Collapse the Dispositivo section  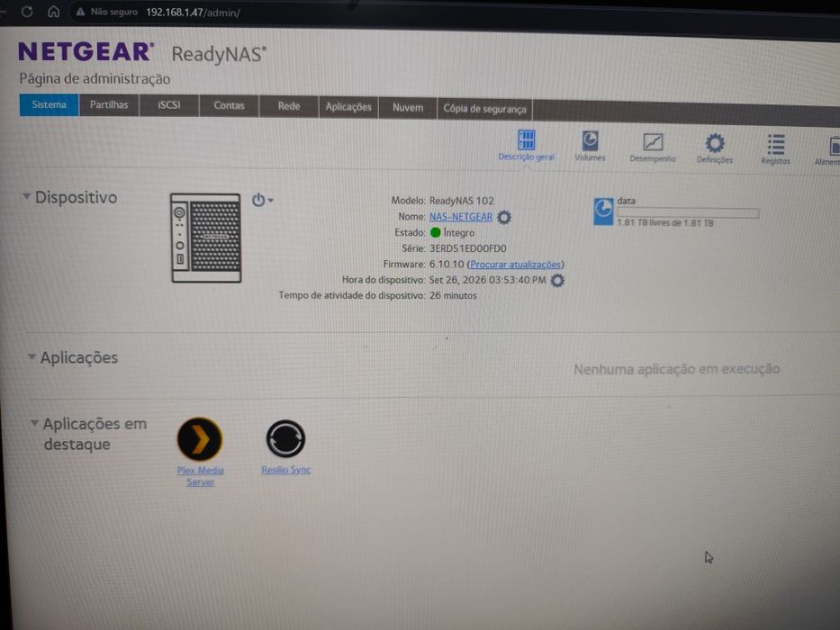[26, 196]
